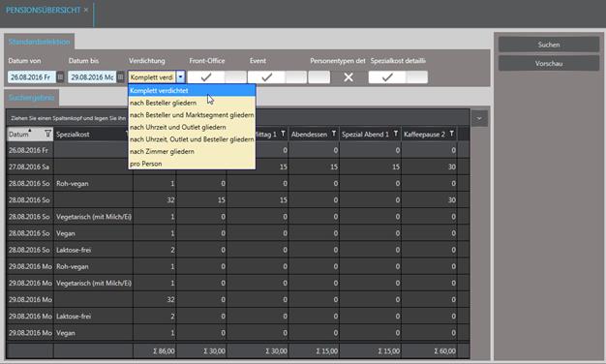Open calendar picker for Datum bis
Screen dimensions: 606x364
point(121,76)
